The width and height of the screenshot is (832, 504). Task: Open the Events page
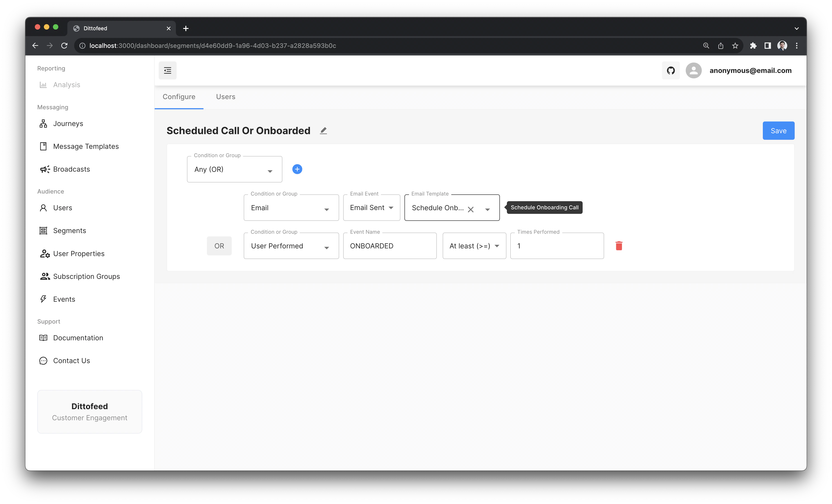(64, 299)
